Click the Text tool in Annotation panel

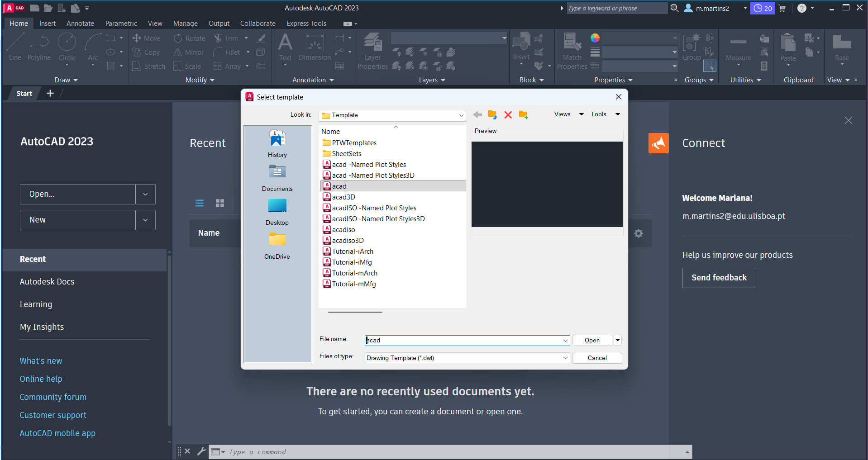coord(285,47)
